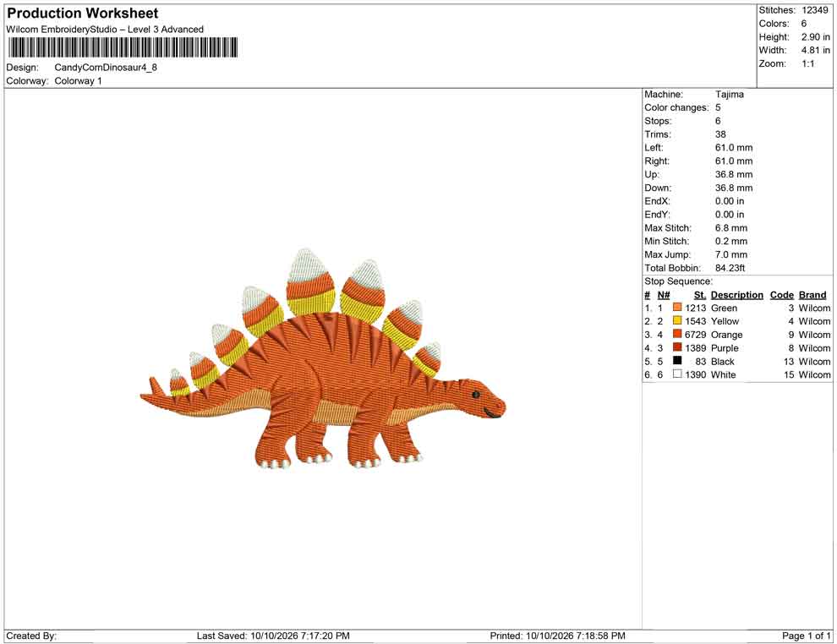Viewport: 837px width, 644px height.
Task: Click the height value '2.90 in'
Action: (816, 37)
